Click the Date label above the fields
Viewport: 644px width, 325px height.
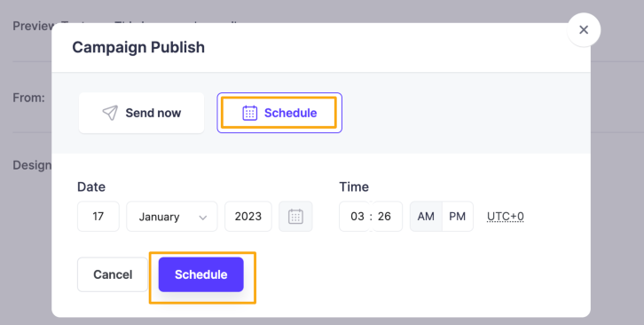[x=91, y=186]
